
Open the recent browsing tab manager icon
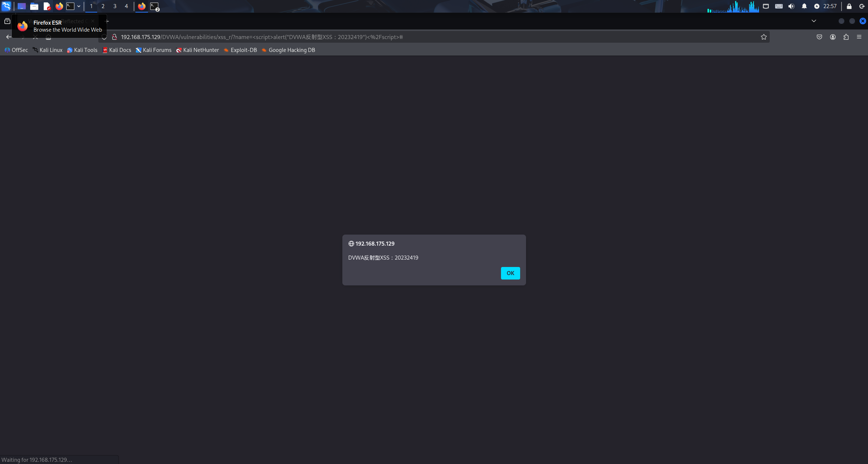[x=7, y=21]
